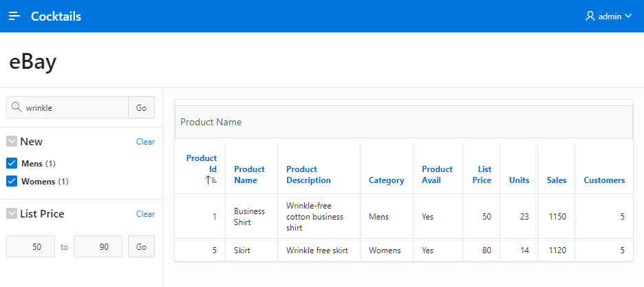Sort by List Price column header
The height and width of the screenshot is (287, 644).
pyautogui.click(x=482, y=175)
